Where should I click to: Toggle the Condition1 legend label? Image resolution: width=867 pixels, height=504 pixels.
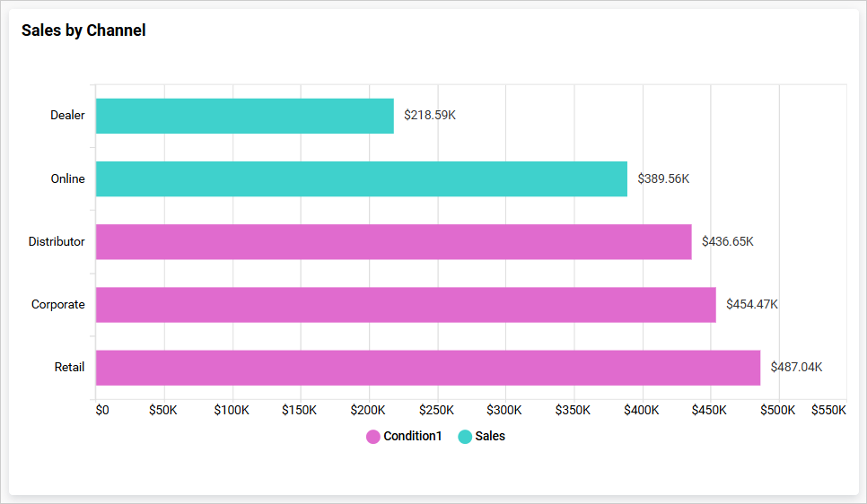tap(412, 437)
